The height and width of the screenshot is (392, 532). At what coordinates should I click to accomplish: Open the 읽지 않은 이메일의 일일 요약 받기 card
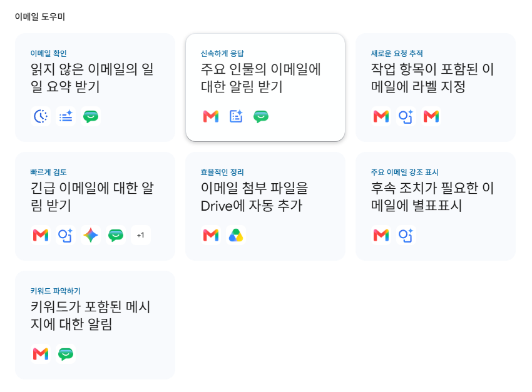click(x=95, y=88)
